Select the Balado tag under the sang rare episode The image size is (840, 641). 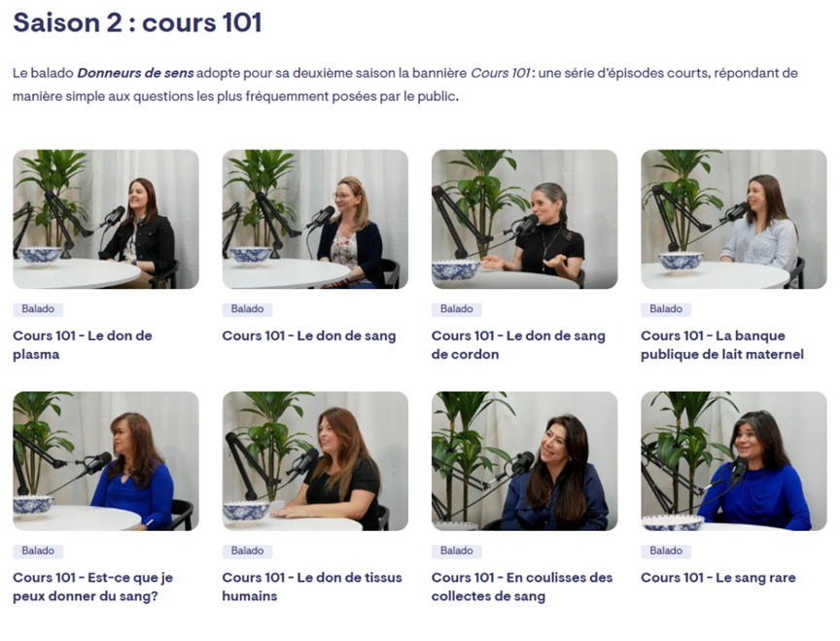666,551
